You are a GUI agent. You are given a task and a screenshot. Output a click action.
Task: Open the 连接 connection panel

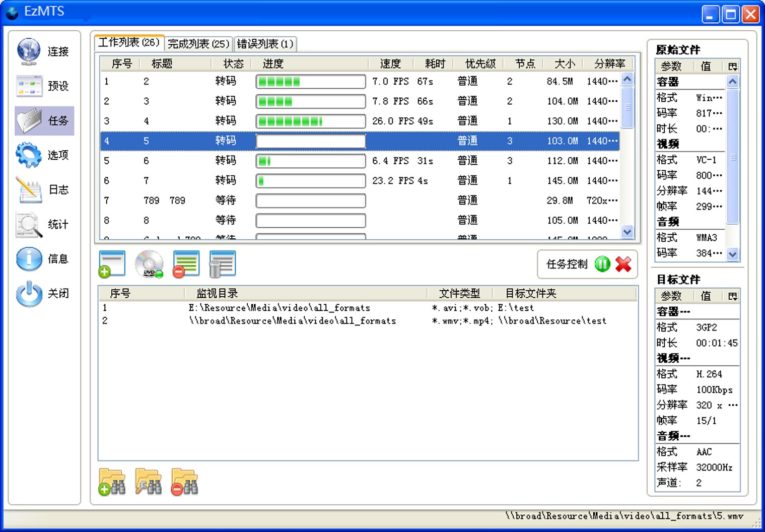click(44, 51)
